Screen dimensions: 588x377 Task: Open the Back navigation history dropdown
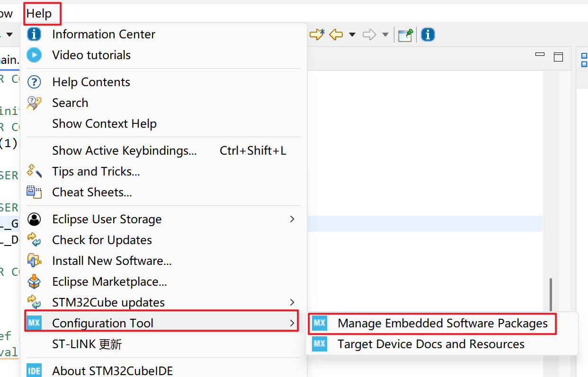(x=352, y=35)
